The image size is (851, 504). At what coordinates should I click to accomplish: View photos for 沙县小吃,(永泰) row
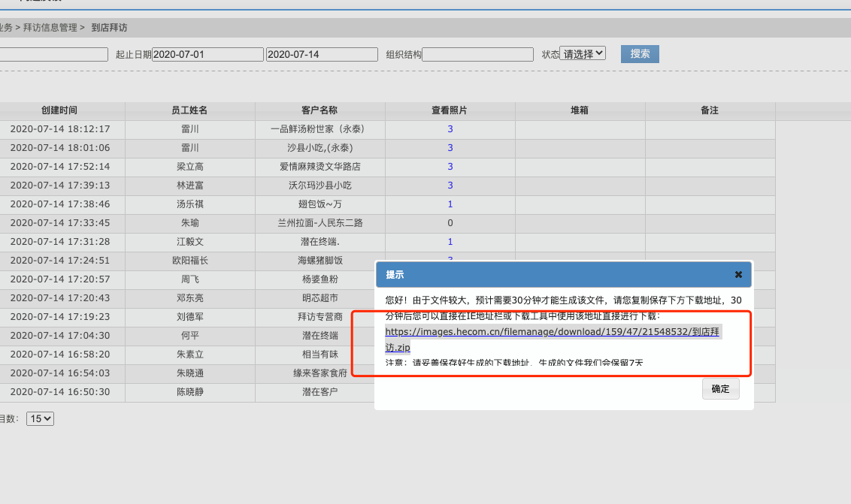point(450,148)
